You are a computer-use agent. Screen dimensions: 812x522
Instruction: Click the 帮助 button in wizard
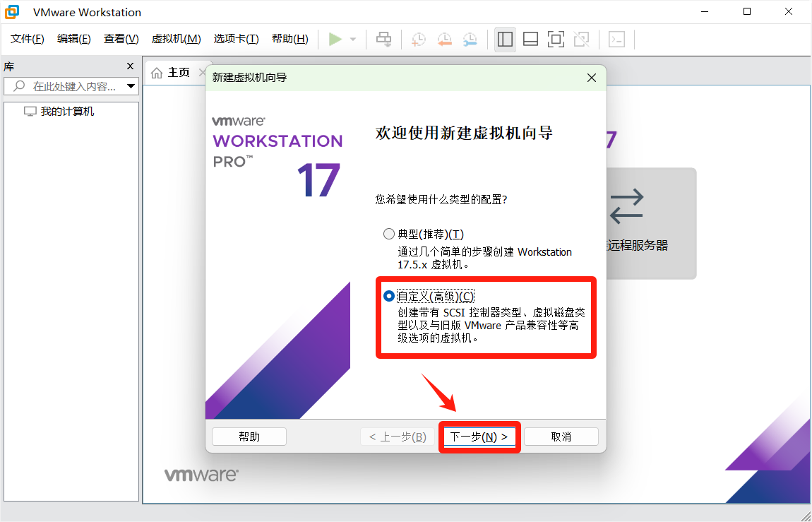tap(249, 437)
